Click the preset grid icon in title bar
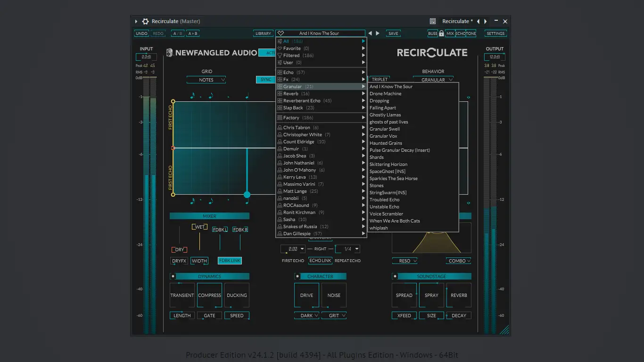 433,21
